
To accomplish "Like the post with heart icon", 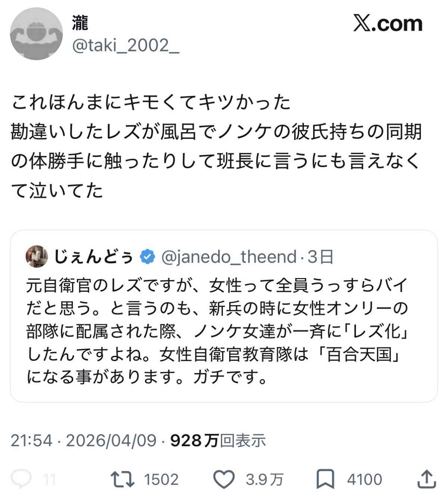I will tap(224, 479).
